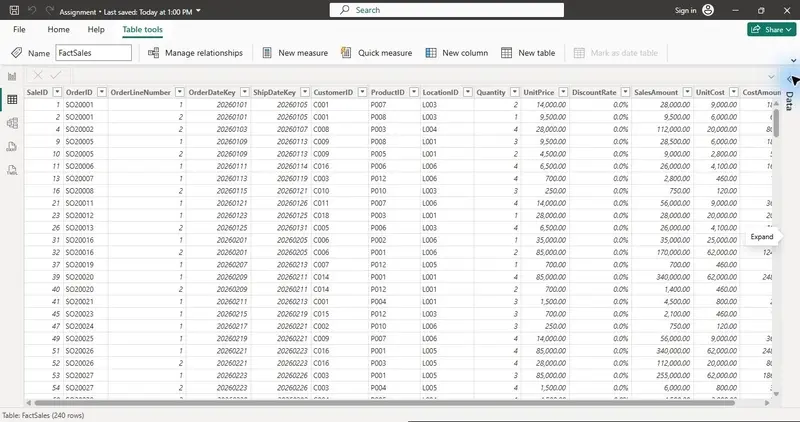The width and height of the screenshot is (800, 422).
Task: Click the scroll down arrow of table
Action: coord(776,394)
